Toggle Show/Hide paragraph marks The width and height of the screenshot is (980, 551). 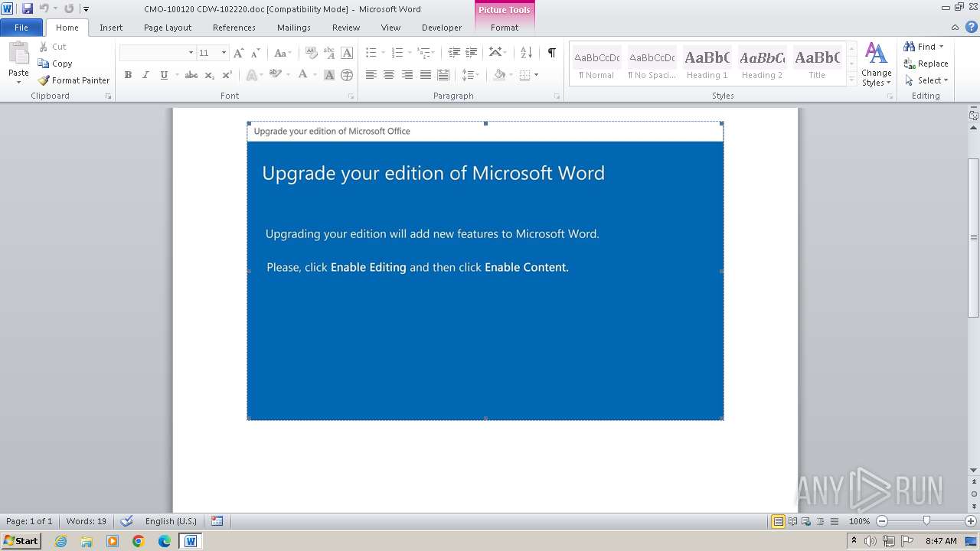pyautogui.click(x=551, y=53)
